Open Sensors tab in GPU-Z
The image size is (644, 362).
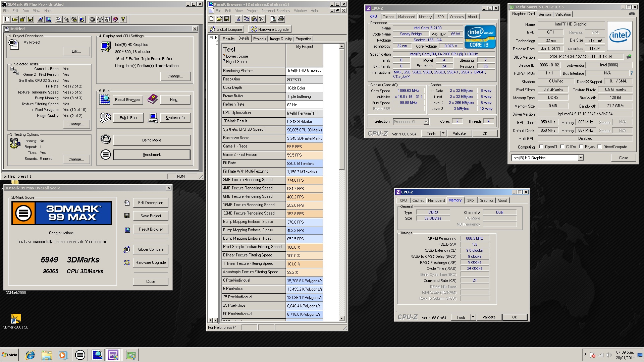point(545,14)
